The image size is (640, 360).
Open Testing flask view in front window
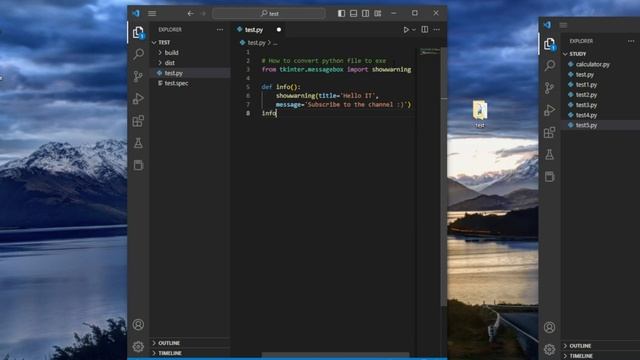[138, 143]
